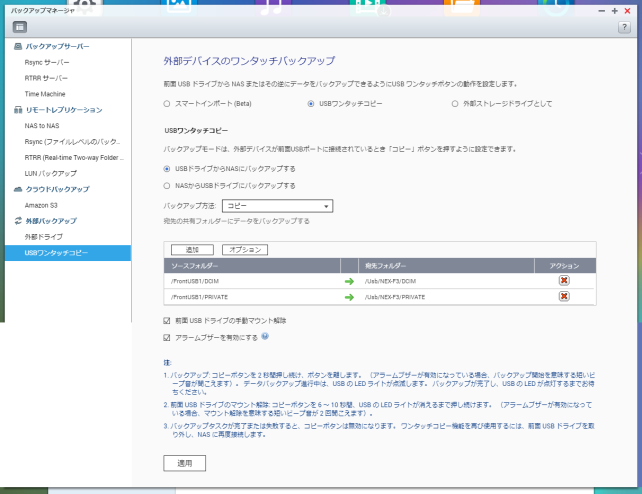Viewport: 642px width, 494px height.
Task: Click destination path /Usb/NEX-F3/DCIM
Action: pos(390,281)
